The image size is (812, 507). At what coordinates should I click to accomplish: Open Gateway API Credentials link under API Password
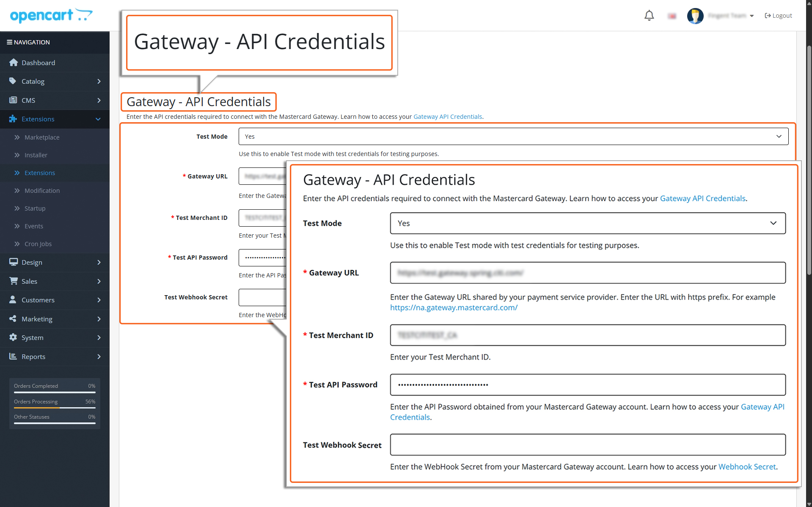[762, 407]
